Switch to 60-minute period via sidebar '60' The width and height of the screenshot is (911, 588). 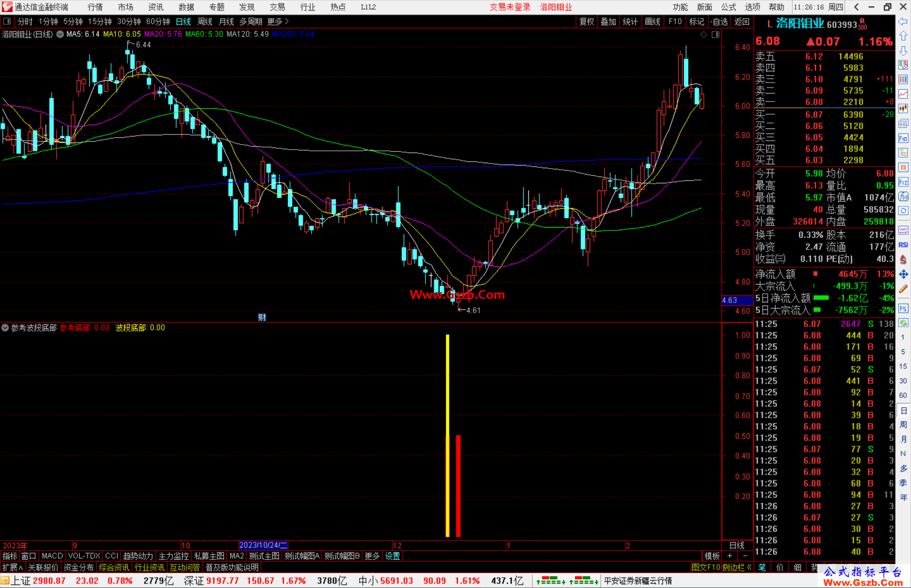click(903, 395)
